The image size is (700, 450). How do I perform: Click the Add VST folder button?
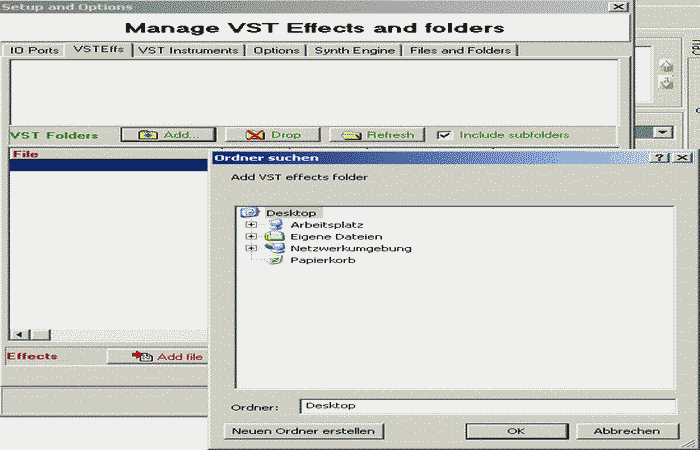167,135
